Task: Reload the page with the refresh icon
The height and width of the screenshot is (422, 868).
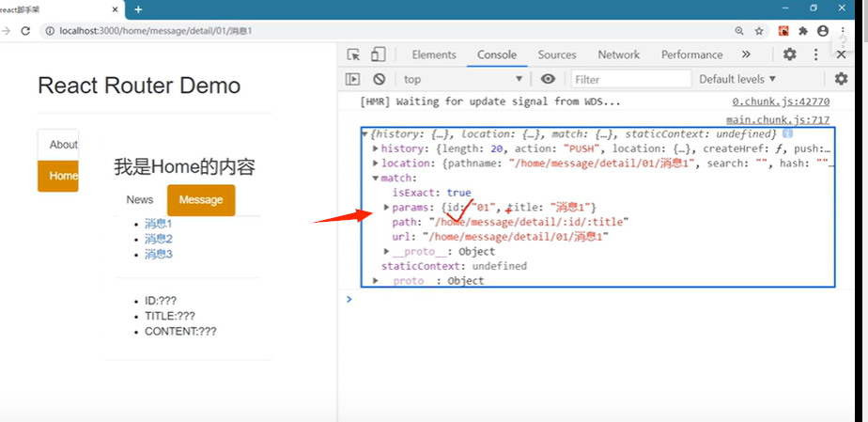Action: tap(25, 31)
